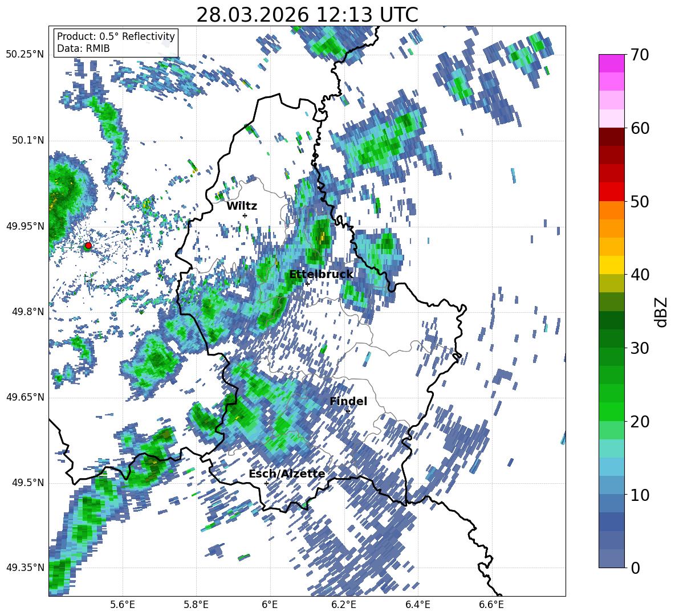Click the cross marker below Findel
This screenshot has width=675, height=616.
348,411
